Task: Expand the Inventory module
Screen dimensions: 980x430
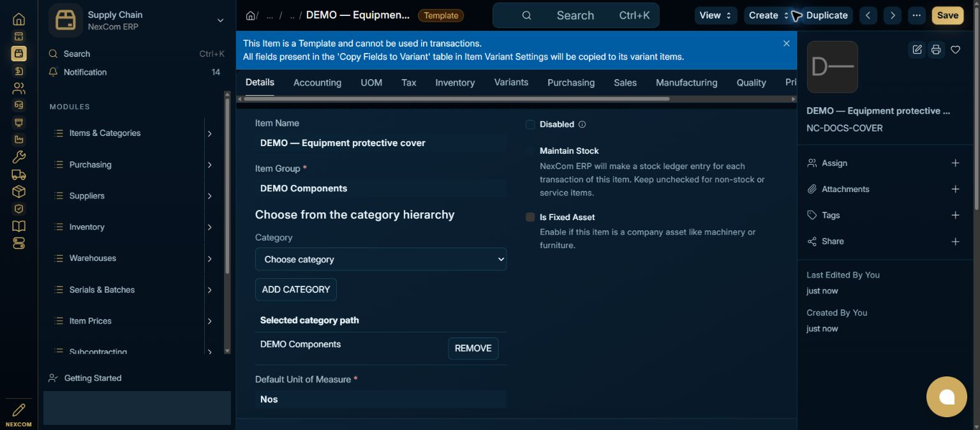Action: (x=209, y=227)
